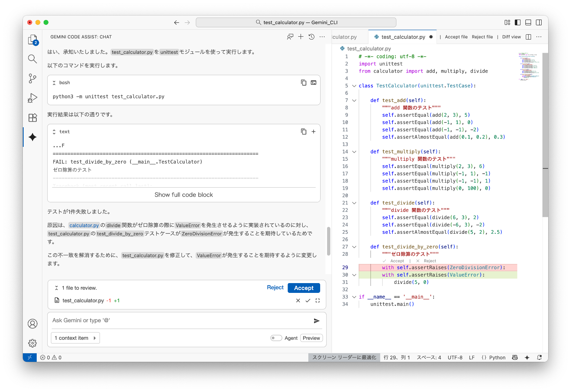Open editor more actions ellipsis

(539, 37)
